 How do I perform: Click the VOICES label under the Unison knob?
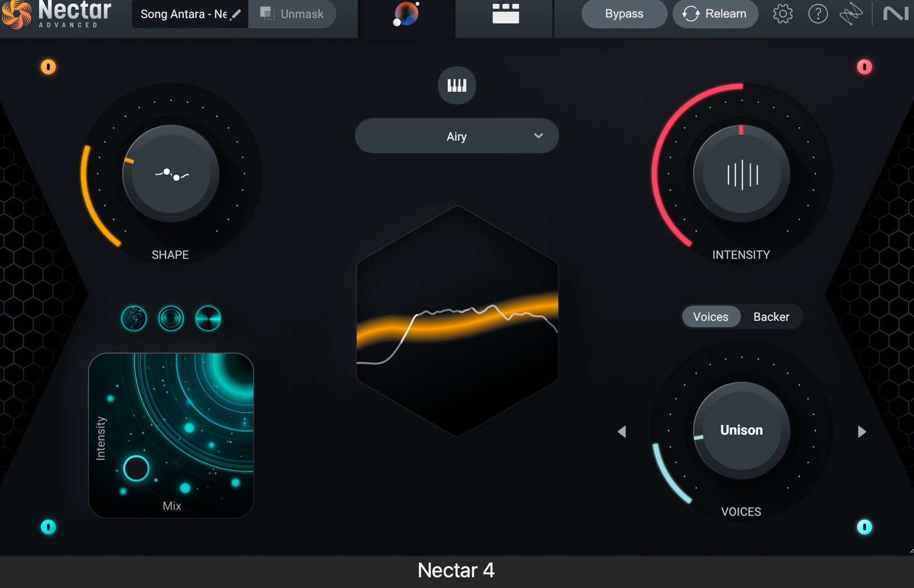click(x=741, y=512)
